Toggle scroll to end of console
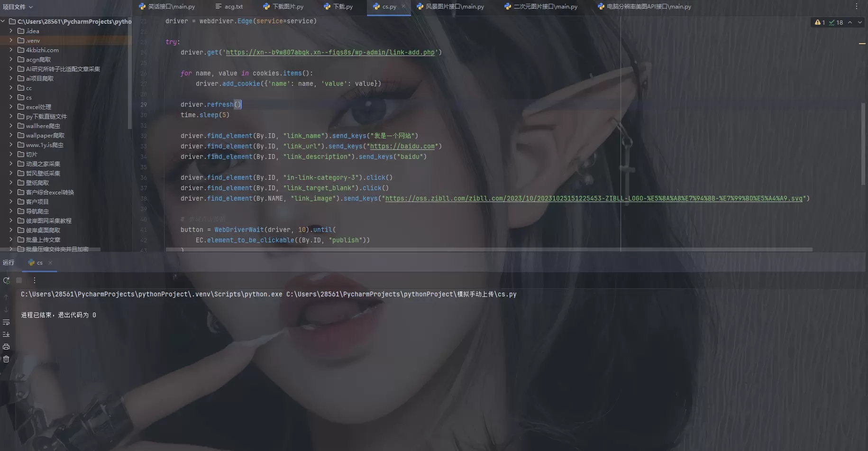 (x=6, y=334)
